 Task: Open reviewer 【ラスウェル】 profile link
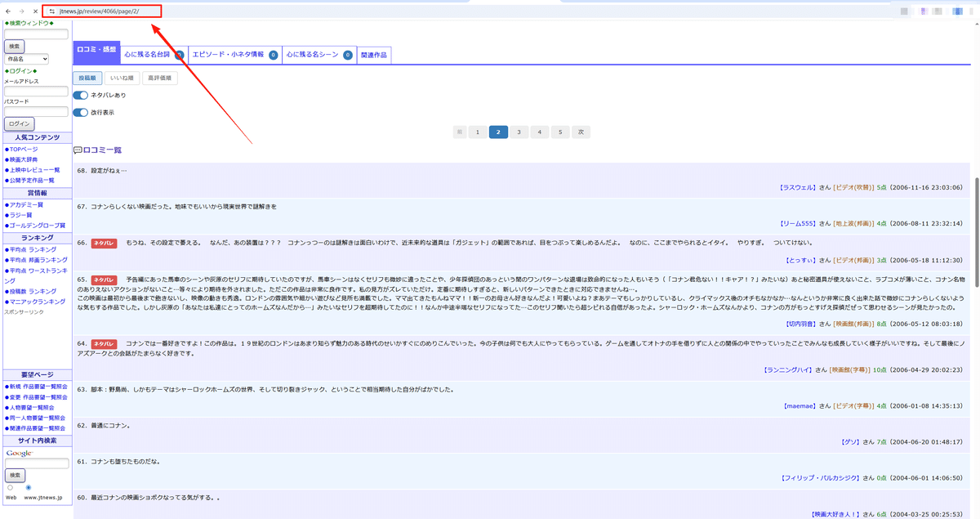click(797, 187)
